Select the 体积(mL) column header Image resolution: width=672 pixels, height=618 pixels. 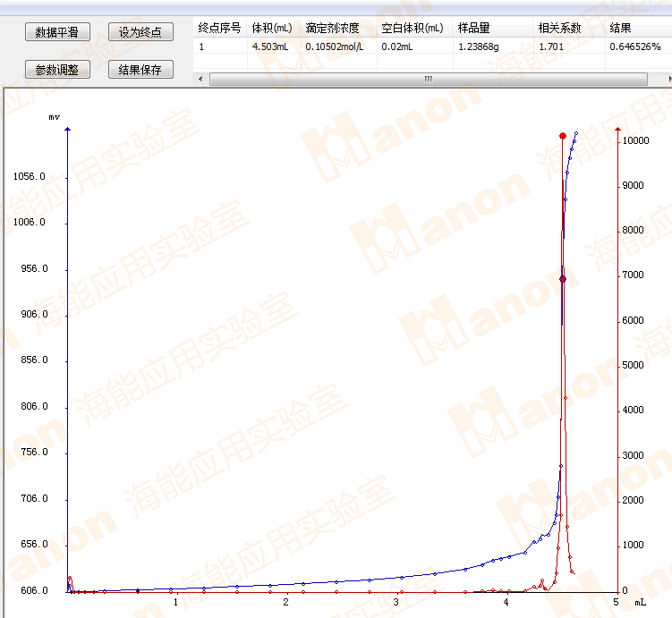tap(273, 29)
